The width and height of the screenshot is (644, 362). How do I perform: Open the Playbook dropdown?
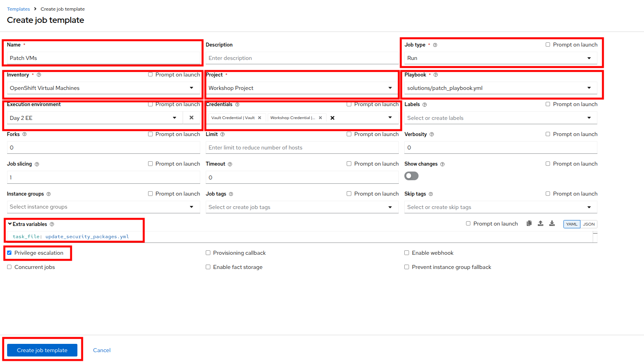click(x=589, y=88)
